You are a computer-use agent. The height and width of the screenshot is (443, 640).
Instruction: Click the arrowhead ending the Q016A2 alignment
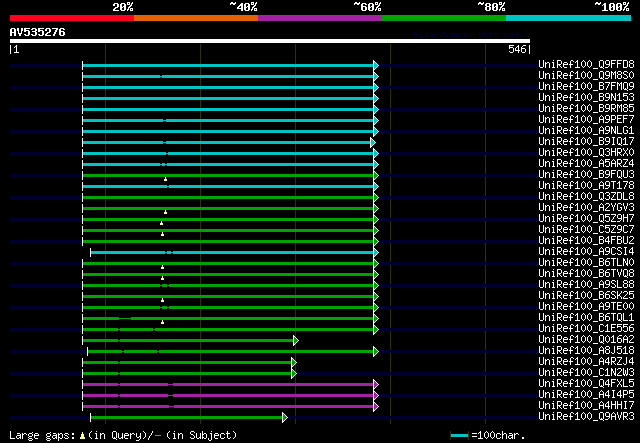point(296,341)
